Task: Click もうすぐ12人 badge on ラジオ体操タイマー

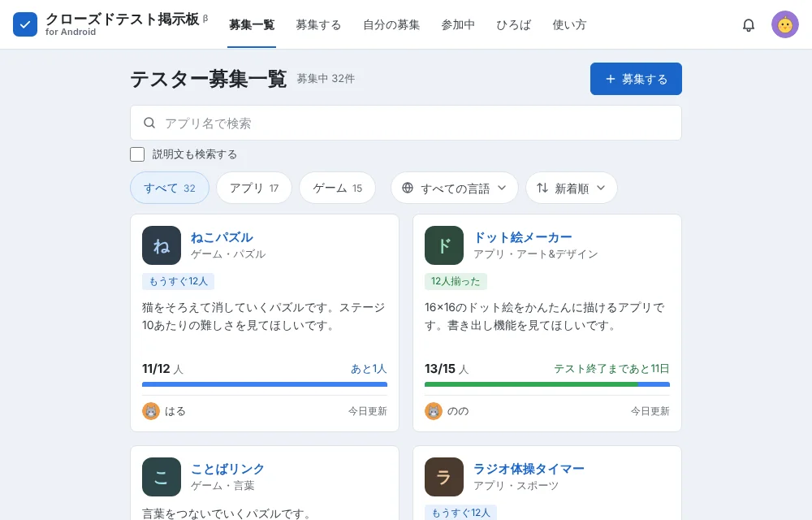Action: (460, 513)
